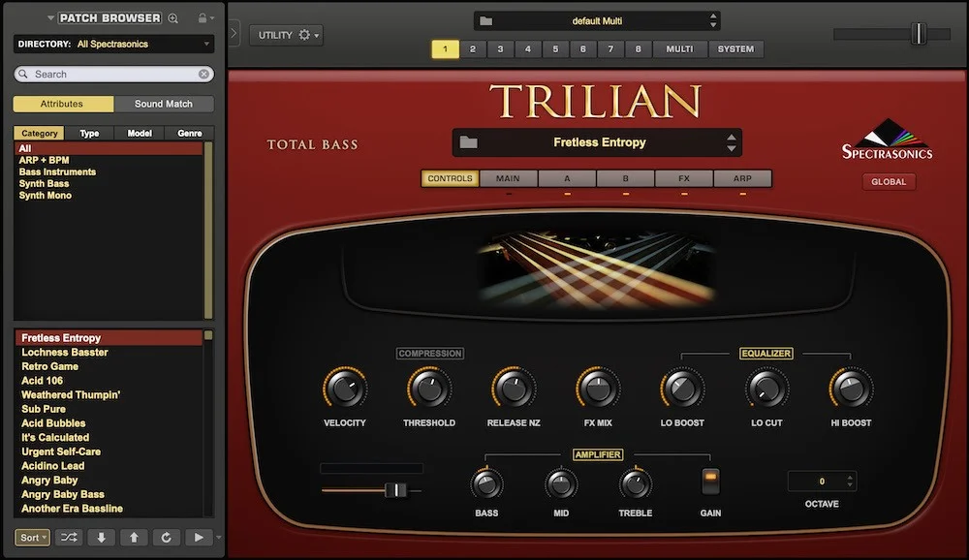The image size is (969, 560).
Task: Select part 8 button
Action: click(x=639, y=48)
